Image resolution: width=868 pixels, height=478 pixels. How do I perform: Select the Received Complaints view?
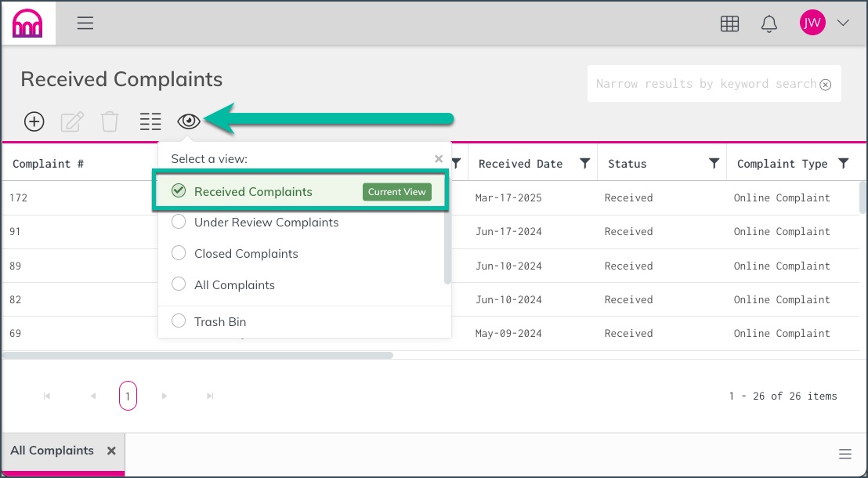299,192
